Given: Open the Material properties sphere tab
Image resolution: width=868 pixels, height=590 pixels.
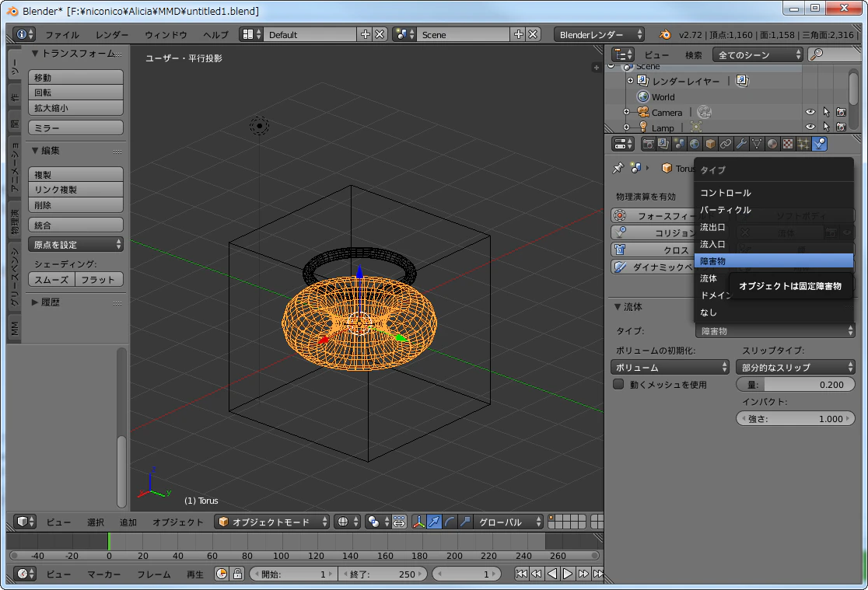Looking at the screenshot, I should click(772, 144).
